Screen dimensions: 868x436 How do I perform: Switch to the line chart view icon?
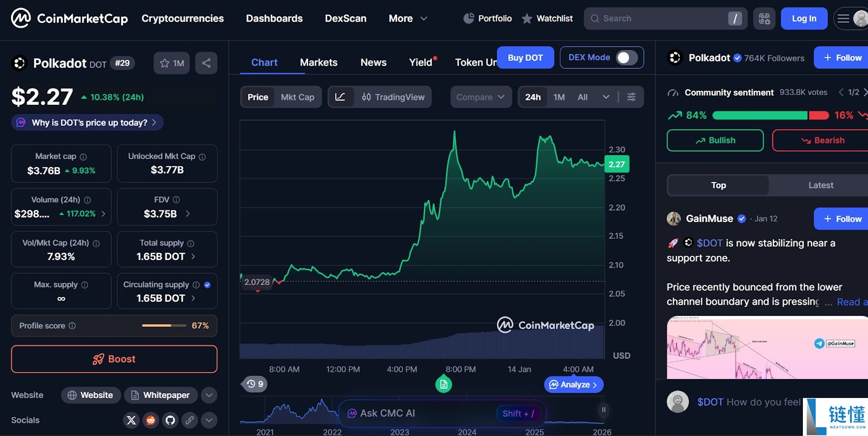(341, 97)
